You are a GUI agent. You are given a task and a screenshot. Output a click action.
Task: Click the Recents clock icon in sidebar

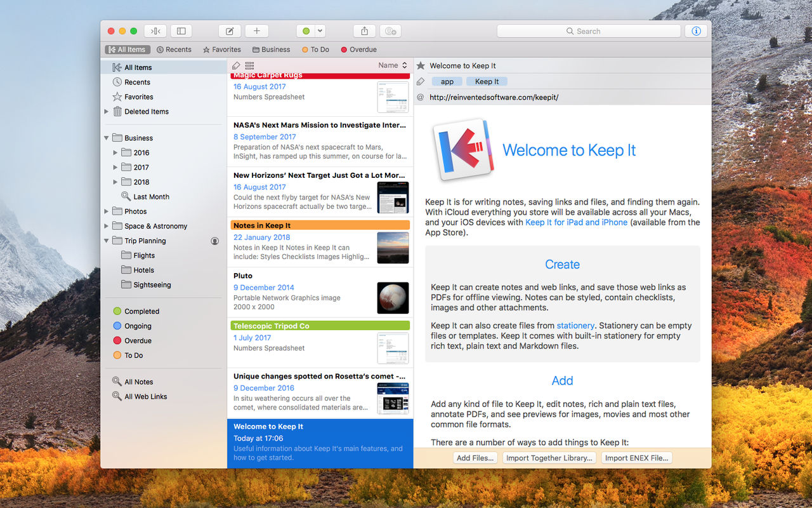[117, 82]
